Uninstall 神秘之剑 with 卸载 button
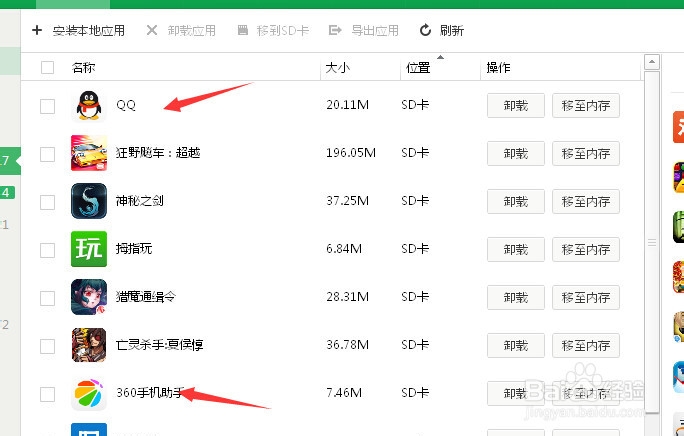This screenshot has height=436, width=684. pos(516,201)
